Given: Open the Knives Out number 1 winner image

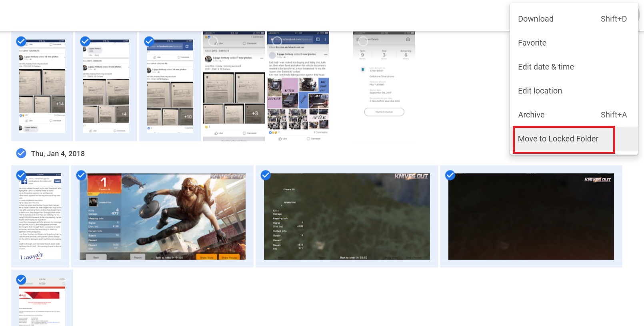Looking at the screenshot, I should click(162, 217).
